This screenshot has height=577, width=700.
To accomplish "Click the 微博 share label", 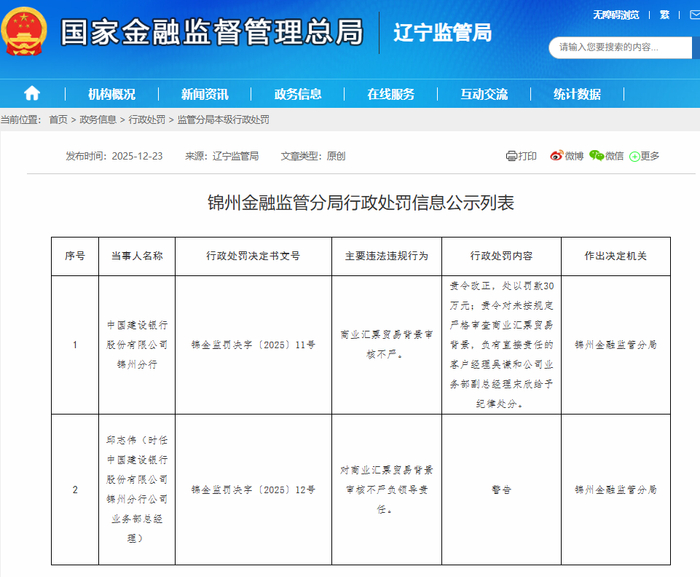I will (574, 156).
